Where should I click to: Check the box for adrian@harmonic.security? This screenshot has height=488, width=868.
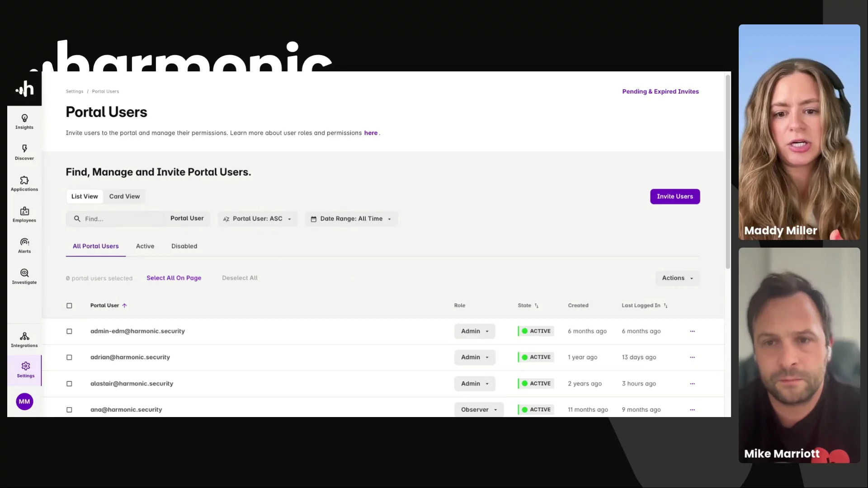(x=69, y=357)
